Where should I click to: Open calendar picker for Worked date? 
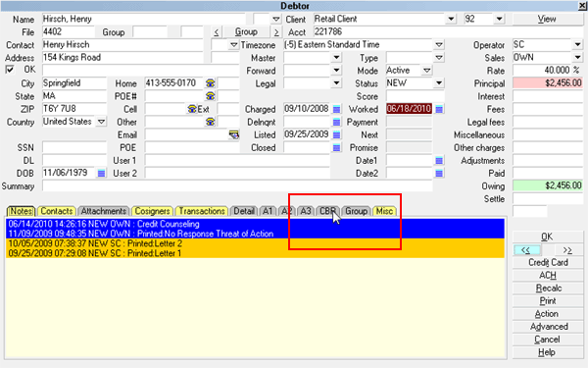point(439,109)
